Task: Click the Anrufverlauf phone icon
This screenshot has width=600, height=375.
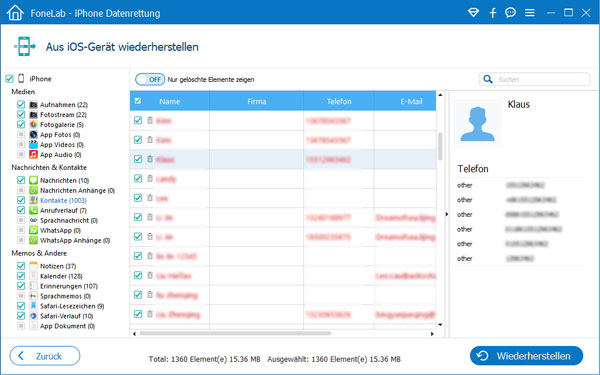Action: coord(34,210)
